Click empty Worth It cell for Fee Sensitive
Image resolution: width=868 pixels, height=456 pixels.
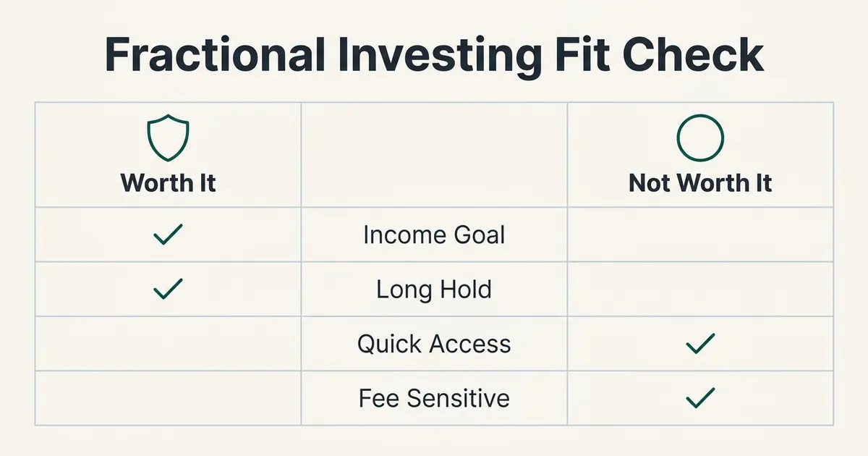click(x=168, y=398)
